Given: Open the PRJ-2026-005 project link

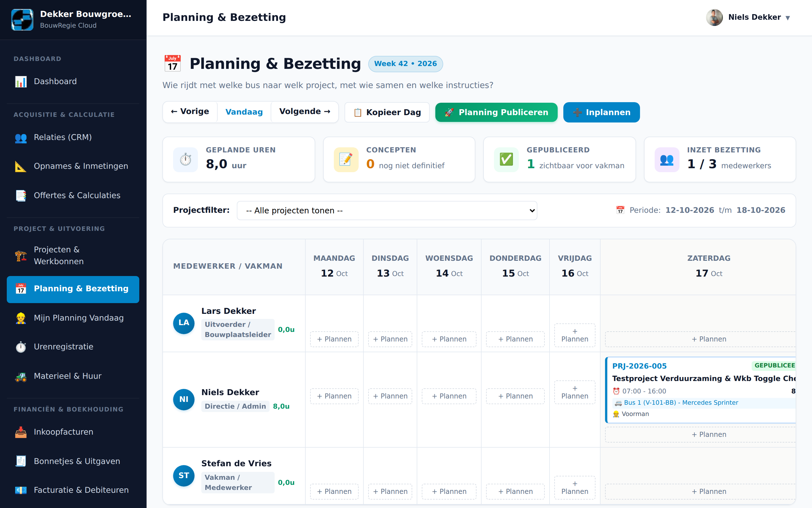Looking at the screenshot, I should pos(639,366).
